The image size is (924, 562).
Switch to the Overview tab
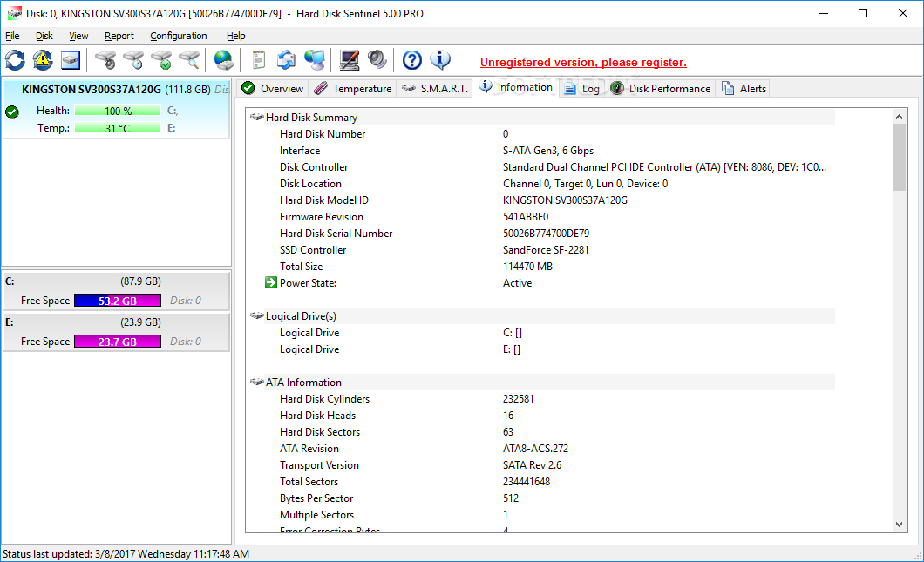pyautogui.click(x=272, y=88)
